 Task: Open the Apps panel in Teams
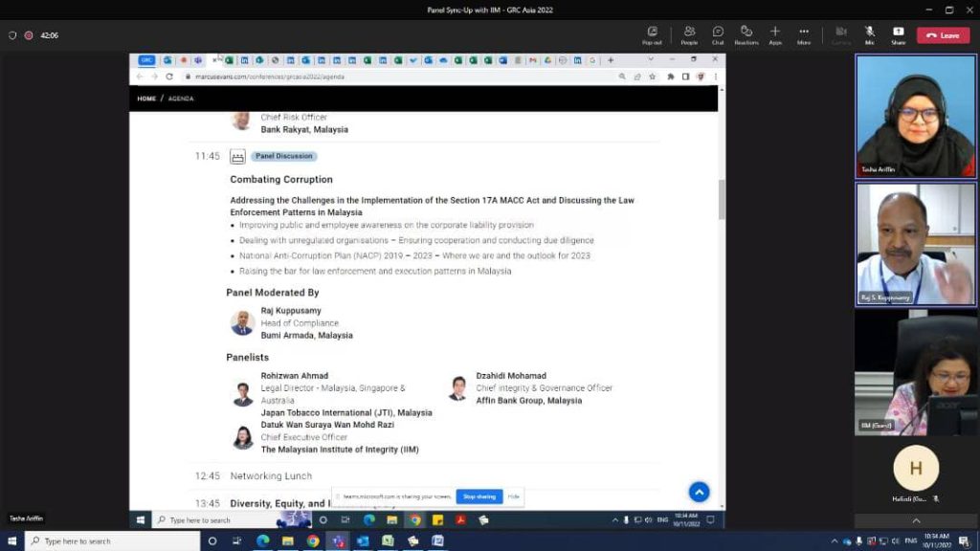click(x=775, y=35)
